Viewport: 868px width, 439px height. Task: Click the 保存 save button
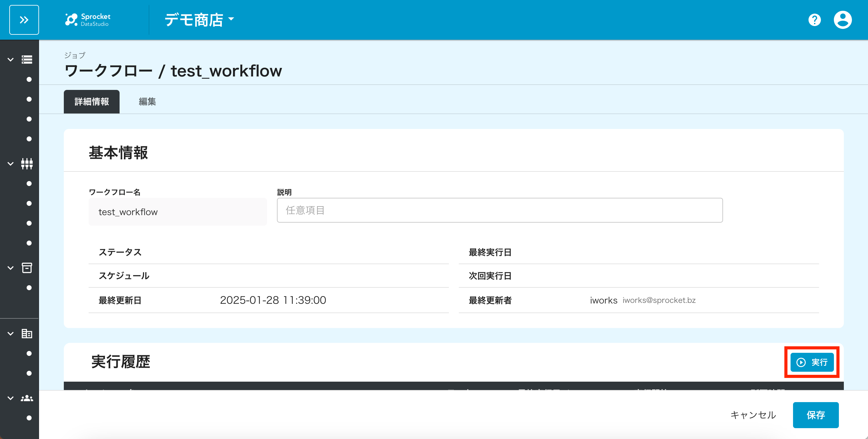tap(815, 415)
